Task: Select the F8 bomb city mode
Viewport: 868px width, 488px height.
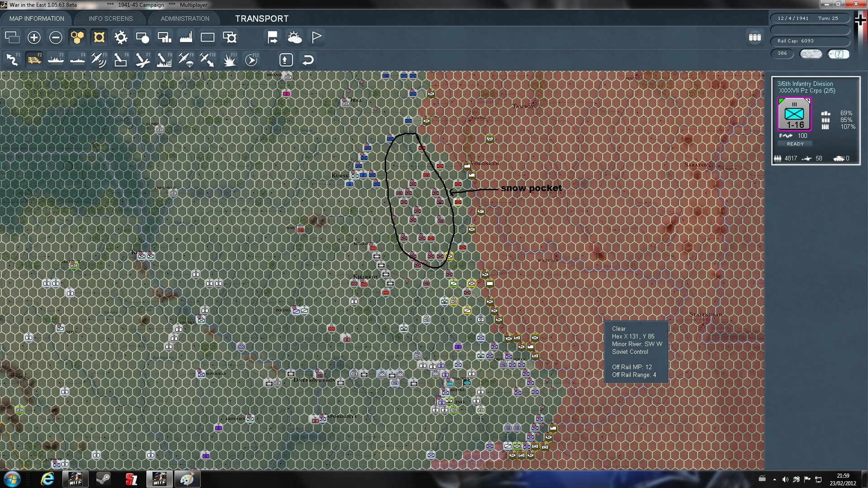Action: [x=164, y=60]
